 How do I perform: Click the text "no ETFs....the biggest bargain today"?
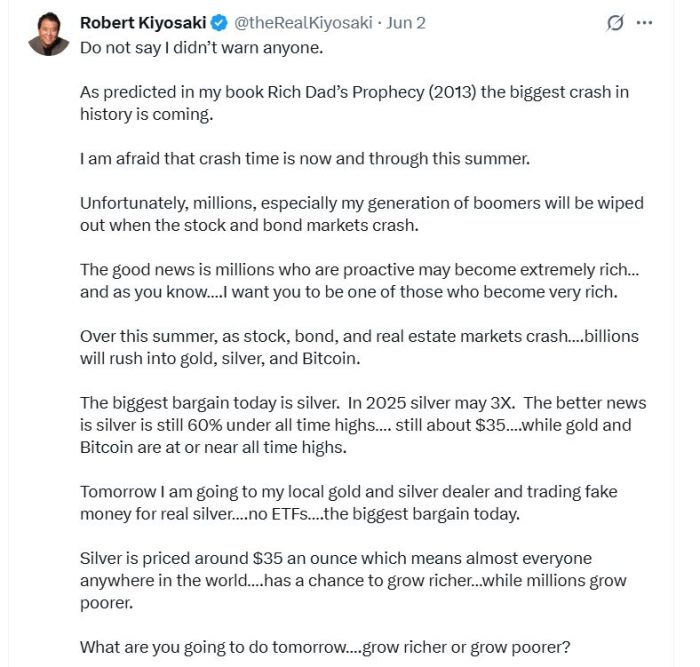coord(384,514)
